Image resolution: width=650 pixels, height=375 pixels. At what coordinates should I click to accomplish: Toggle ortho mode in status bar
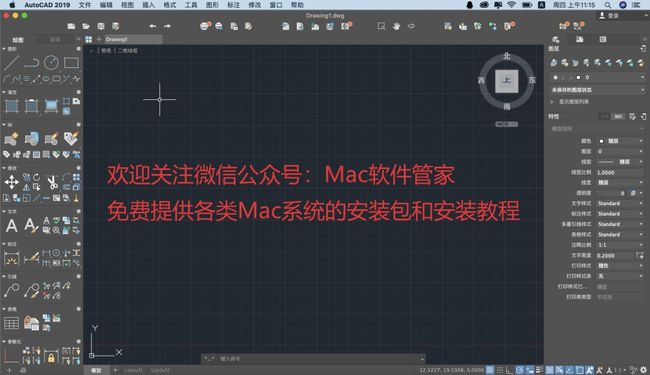pos(509,370)
